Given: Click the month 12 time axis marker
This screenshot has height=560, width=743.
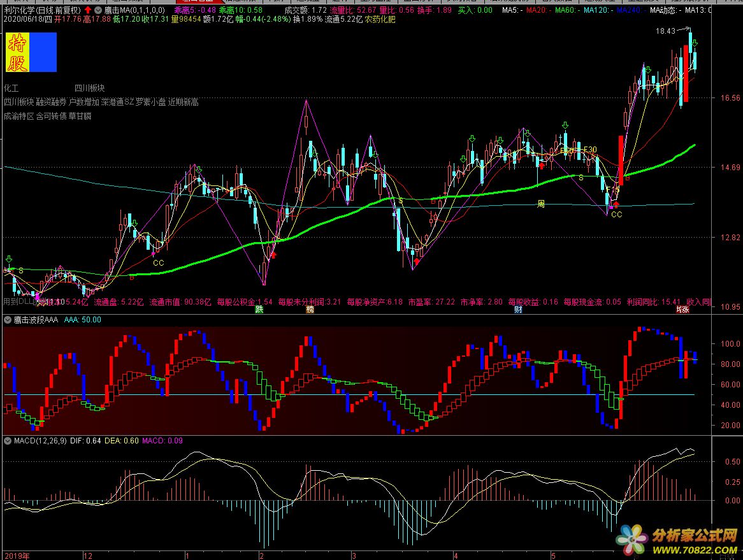Looking at the screenshot, I should coord(88,556).
